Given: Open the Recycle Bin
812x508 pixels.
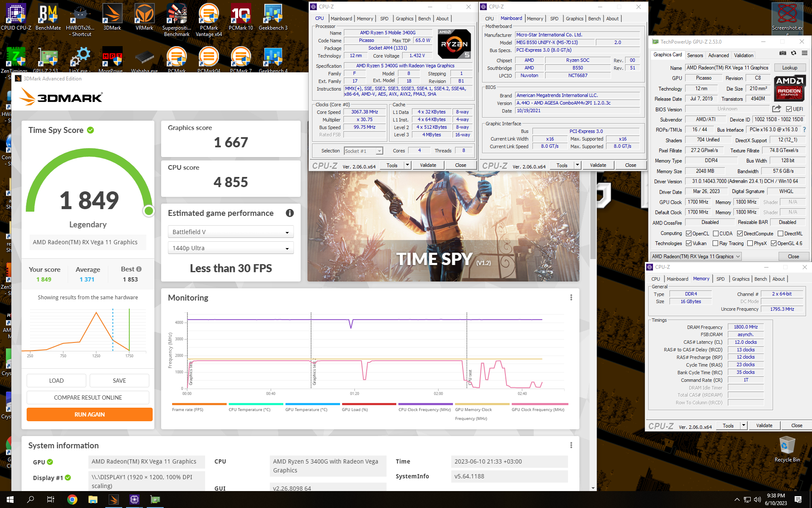Looking at the screenshot, I should tap(787, 449).
